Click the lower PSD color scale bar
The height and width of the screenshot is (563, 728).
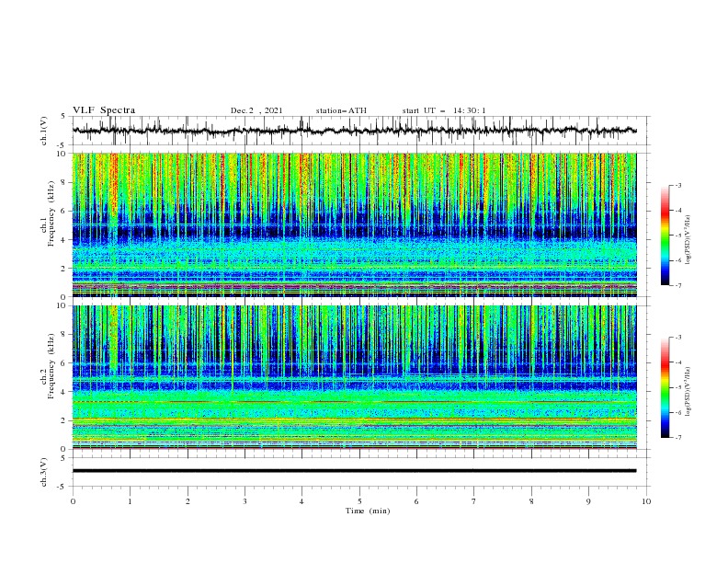(665, 387)
